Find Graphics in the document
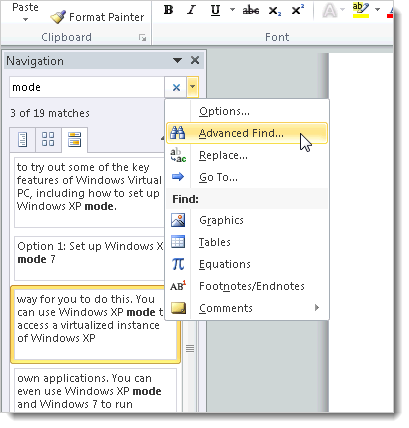Screen dimensions: 409x428 (x=247, y=220)
